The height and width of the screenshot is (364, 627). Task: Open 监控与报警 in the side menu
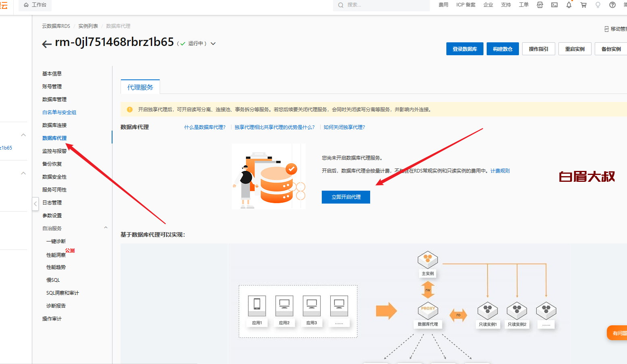54,151
